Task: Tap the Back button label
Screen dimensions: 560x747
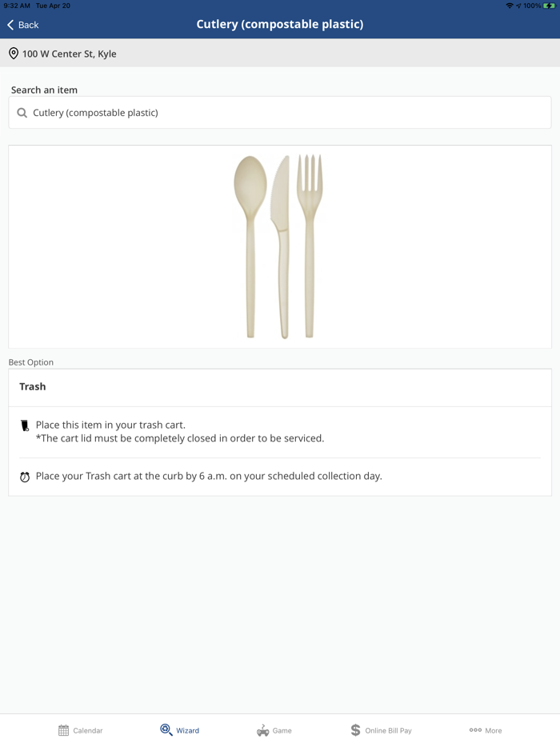Action: pos(29,25)
